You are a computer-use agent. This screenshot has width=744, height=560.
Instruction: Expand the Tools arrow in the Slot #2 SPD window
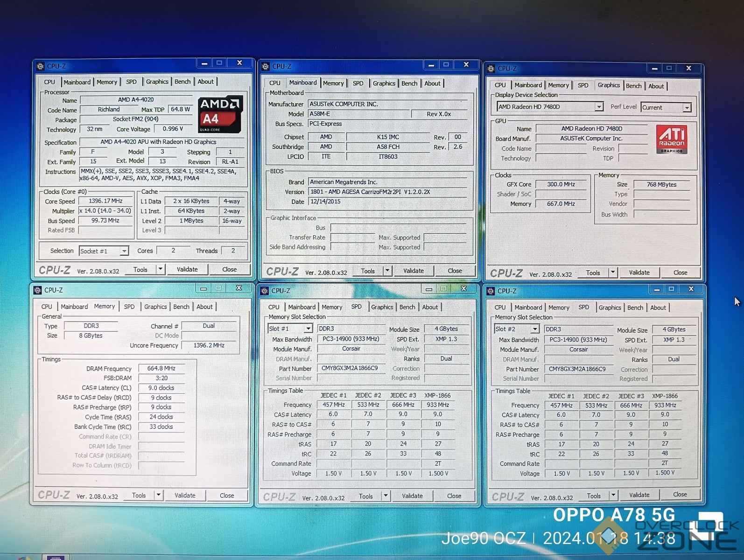(x=613, y=496)
